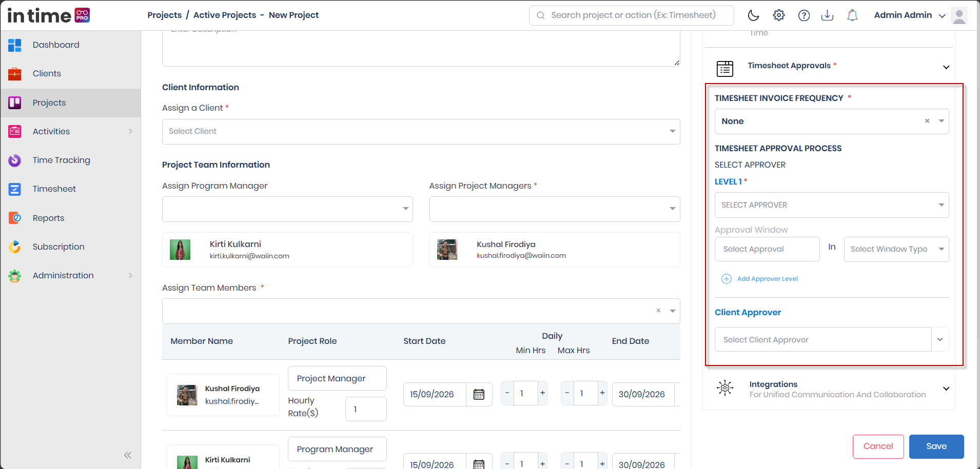Open Admin Admin user menu

coord(909,15)
